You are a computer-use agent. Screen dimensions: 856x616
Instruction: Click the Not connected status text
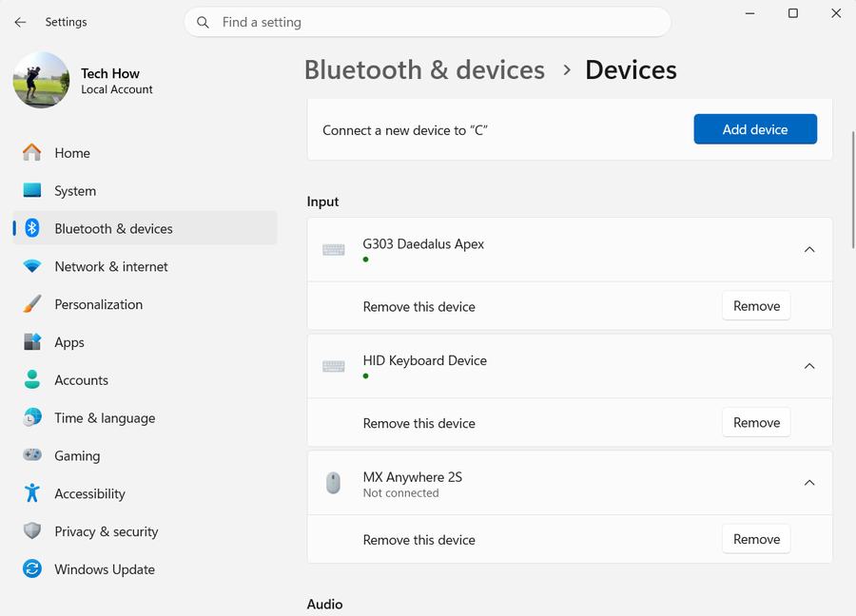click(x=400, y=492)
